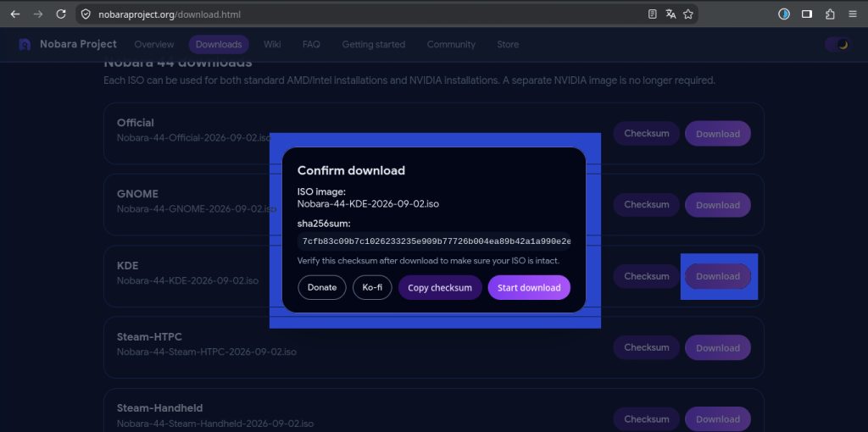Open the Store nav item

click(509, 44)
